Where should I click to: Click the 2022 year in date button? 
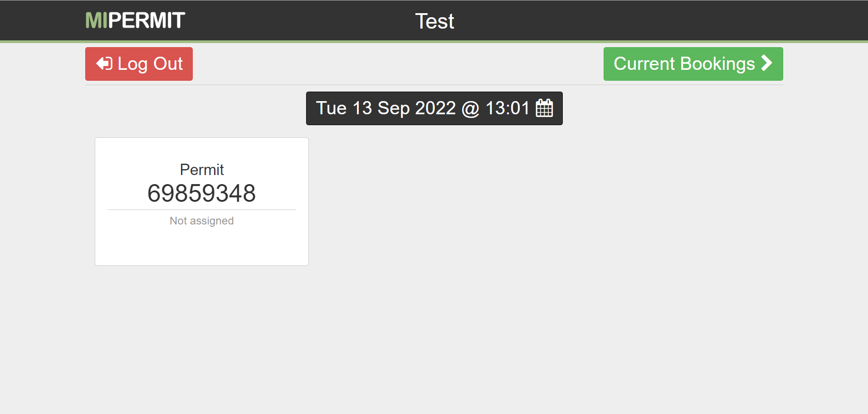click(435, 108)
